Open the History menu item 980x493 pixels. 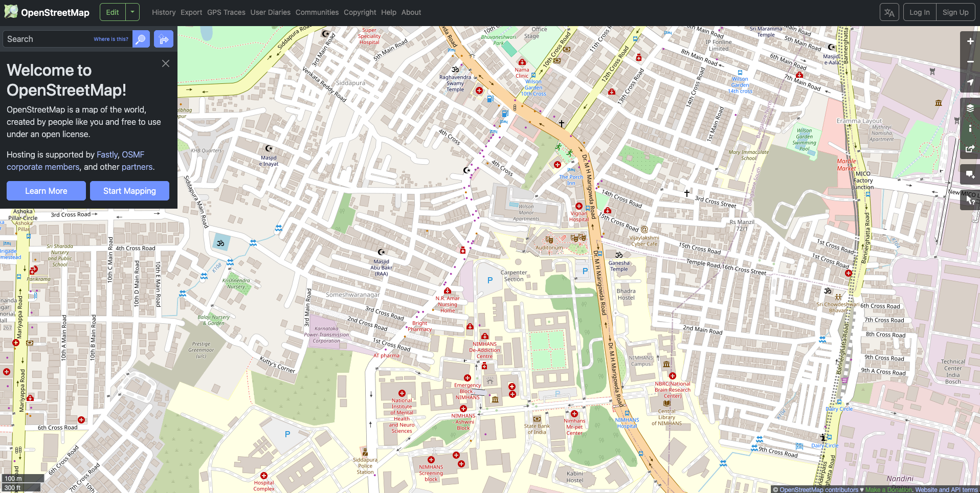(164, 12)
